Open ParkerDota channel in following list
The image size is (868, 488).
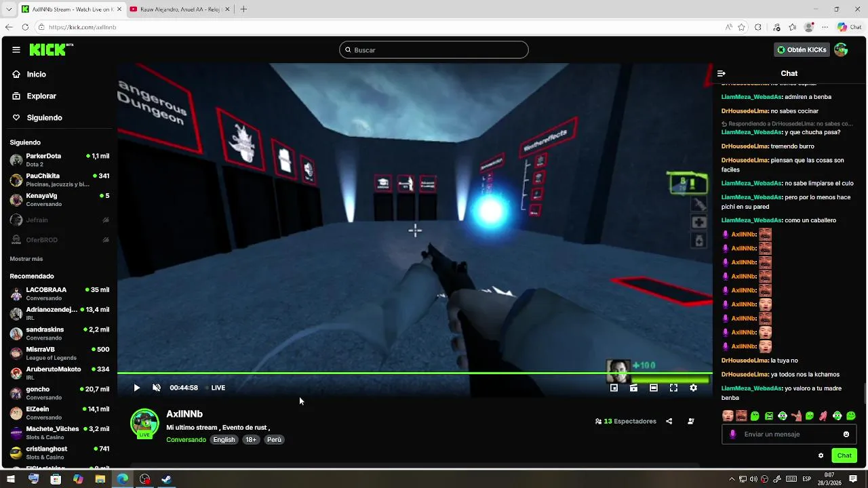(59, 160)
